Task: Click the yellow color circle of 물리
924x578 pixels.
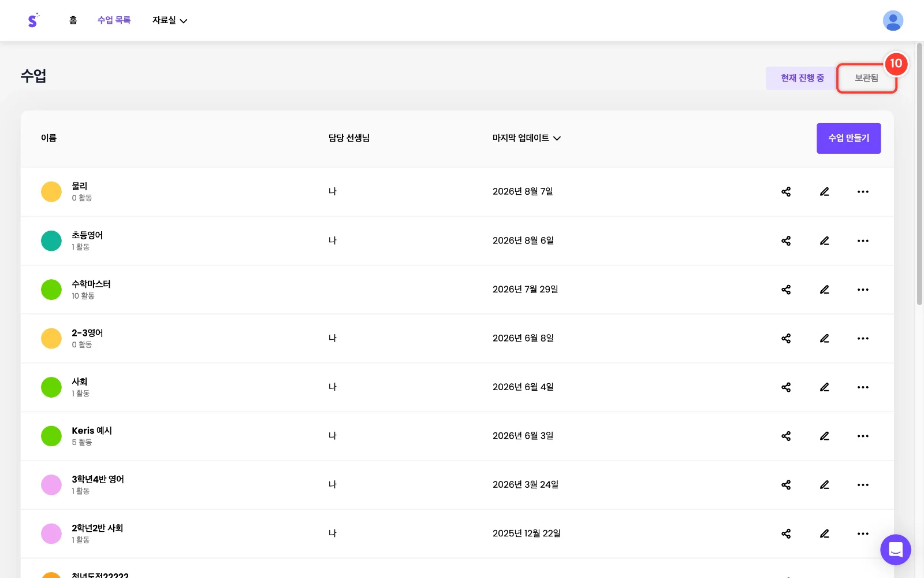Action: pos(51,192)
